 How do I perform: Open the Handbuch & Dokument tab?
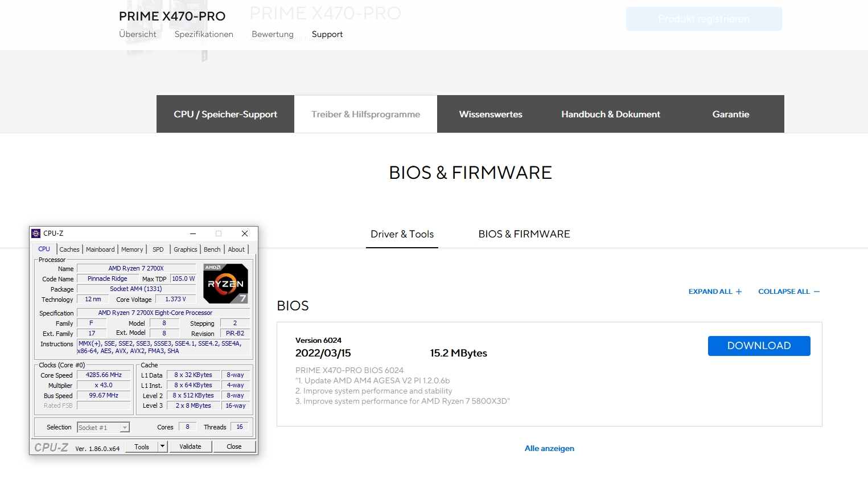611,114
